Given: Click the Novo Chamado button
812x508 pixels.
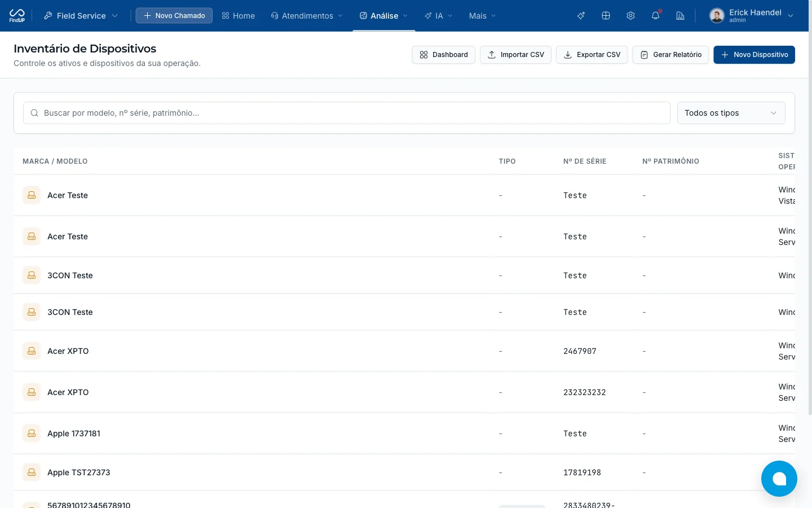Looking at the screenshot, I should 174,16.
